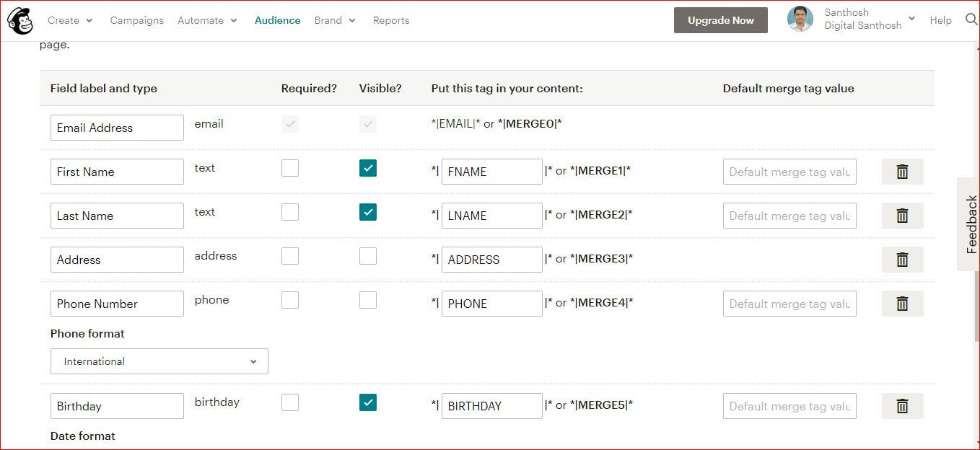
Task: Uncheck Visible for First Name
Action: click(x=368, y=168)
